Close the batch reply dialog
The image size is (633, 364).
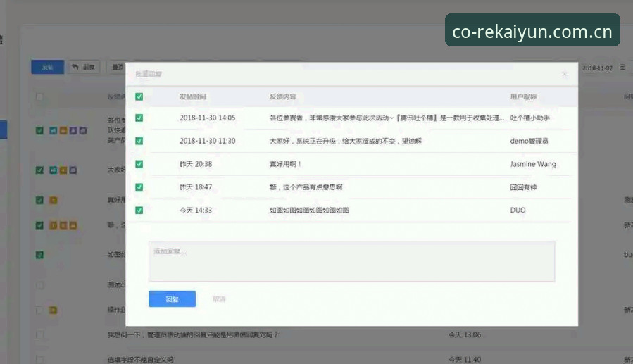(565, 74)
